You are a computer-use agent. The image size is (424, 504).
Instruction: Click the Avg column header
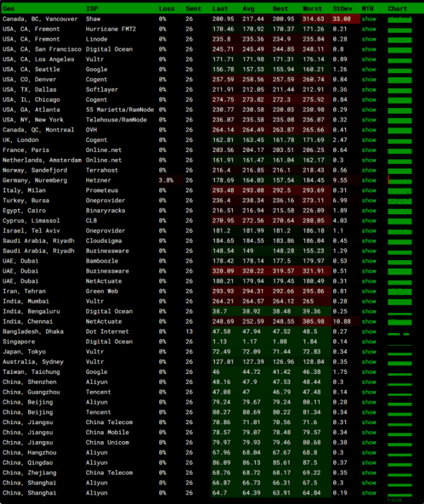pyautogui.click(x=249, y=9)
